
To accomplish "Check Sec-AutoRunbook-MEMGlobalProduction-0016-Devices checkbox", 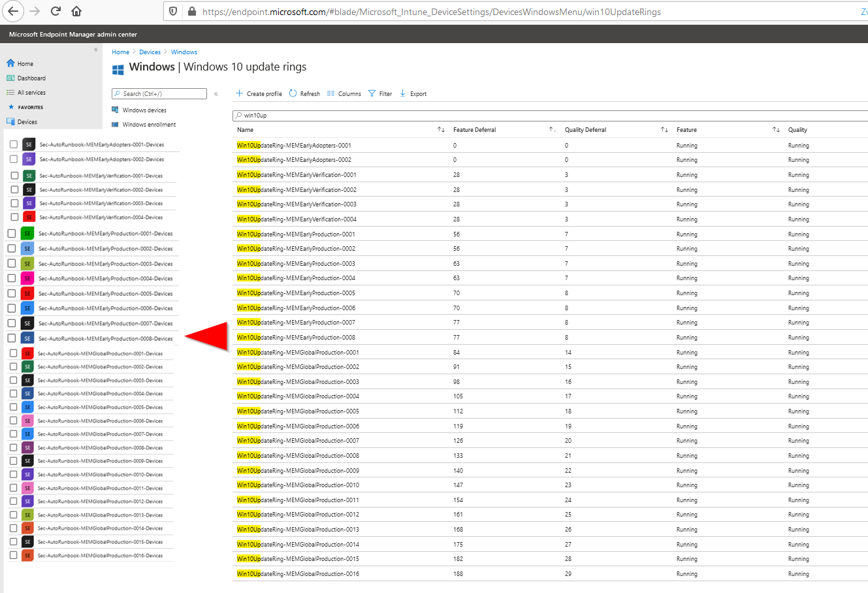I will (x=13, y=555).
